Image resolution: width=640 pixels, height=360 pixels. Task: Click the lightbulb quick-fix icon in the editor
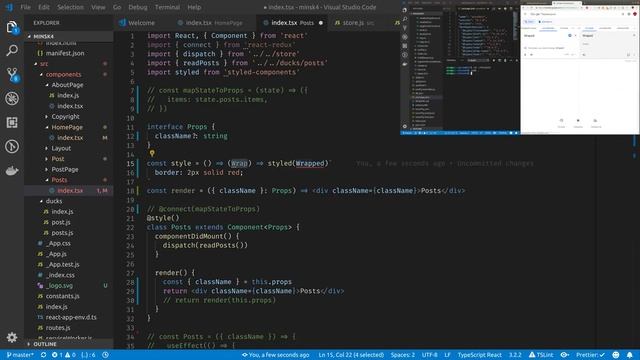tap(152, 153)
